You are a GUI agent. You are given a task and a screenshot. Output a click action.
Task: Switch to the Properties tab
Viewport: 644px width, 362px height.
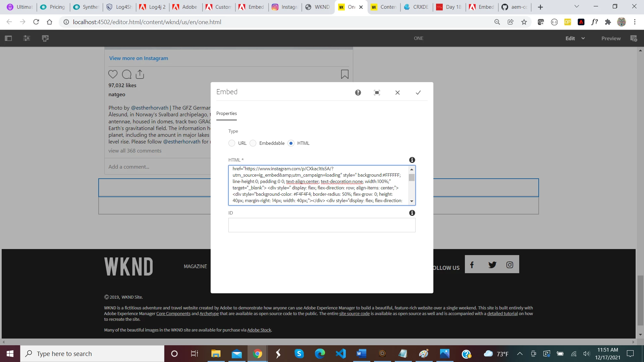tap(226, 113)
